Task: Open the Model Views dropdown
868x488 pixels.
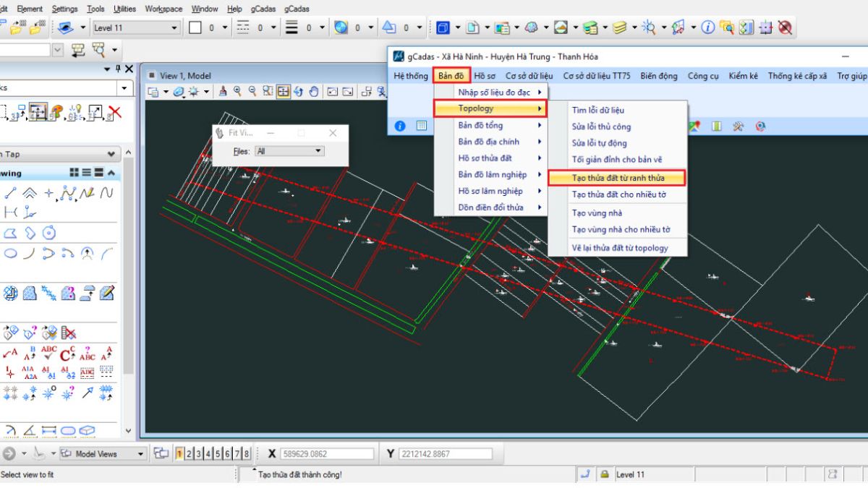Action: point(102,453)
